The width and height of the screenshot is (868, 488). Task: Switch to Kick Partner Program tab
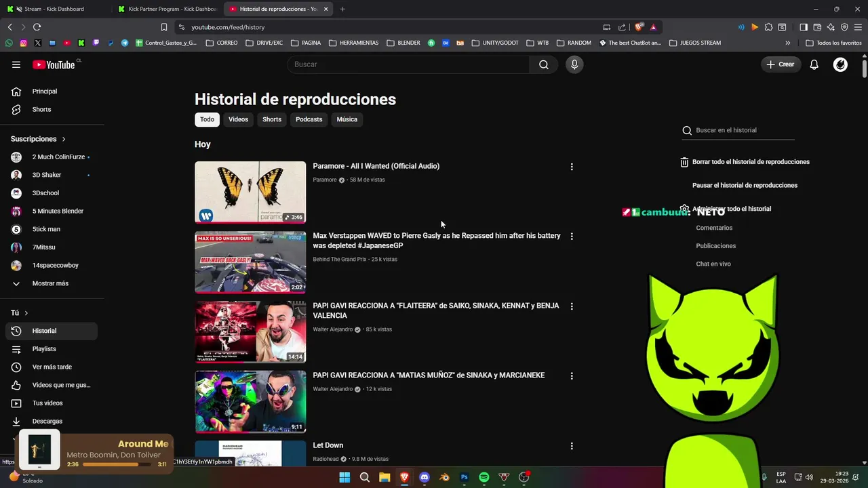pos(167,9)
